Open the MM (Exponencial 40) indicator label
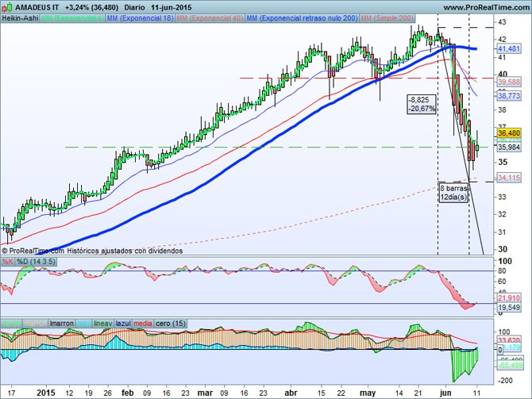This screenshot has width=532, height=399. pyautogui.click(x=210, y=18)
